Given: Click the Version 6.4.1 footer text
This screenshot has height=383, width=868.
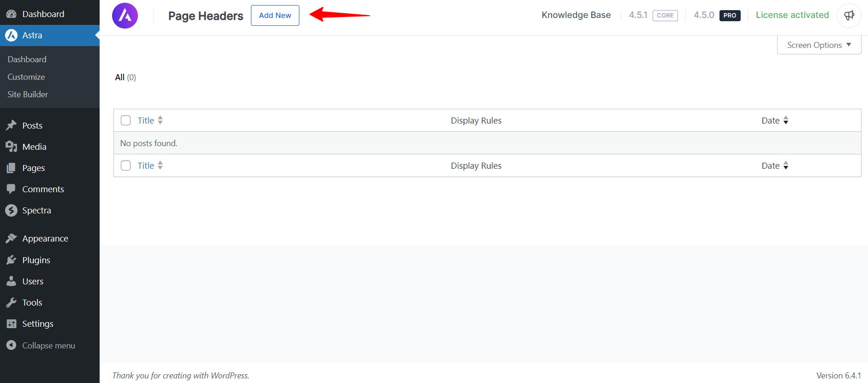Looking at the screenshot, I should (838, 375).
